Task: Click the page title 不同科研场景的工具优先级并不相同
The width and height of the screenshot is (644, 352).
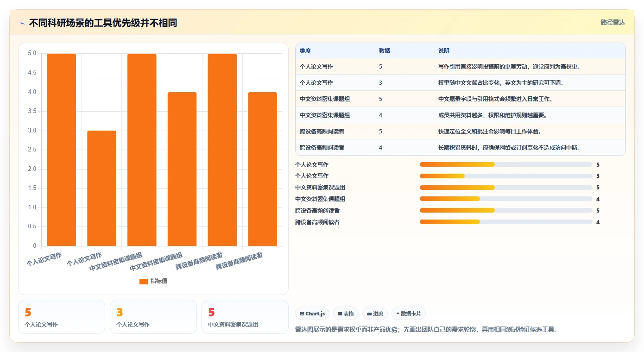Action: point(103,23)
